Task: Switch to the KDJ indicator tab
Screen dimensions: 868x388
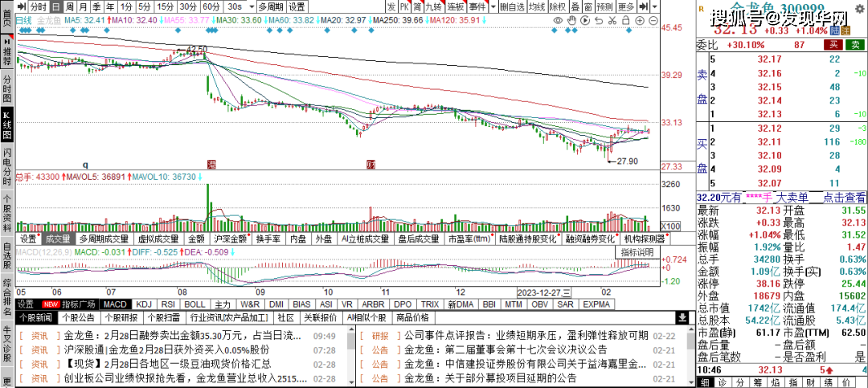Action: click(144, 304)
